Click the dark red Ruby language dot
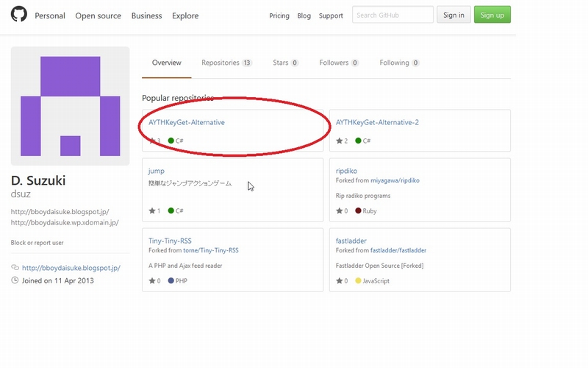 point(358,210)
